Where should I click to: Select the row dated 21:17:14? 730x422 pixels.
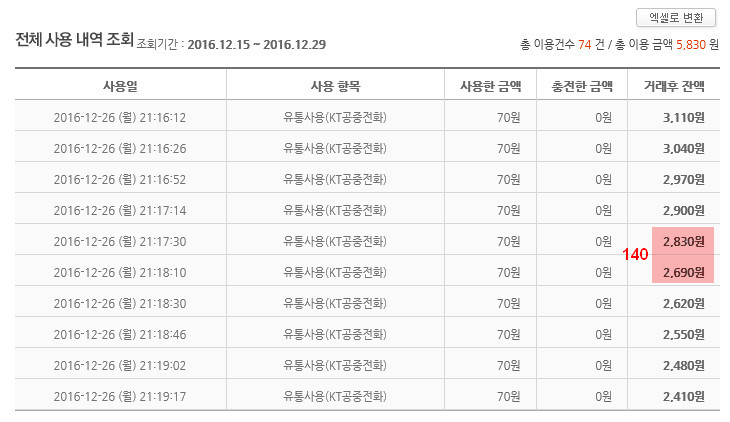(x=120, y=210)
